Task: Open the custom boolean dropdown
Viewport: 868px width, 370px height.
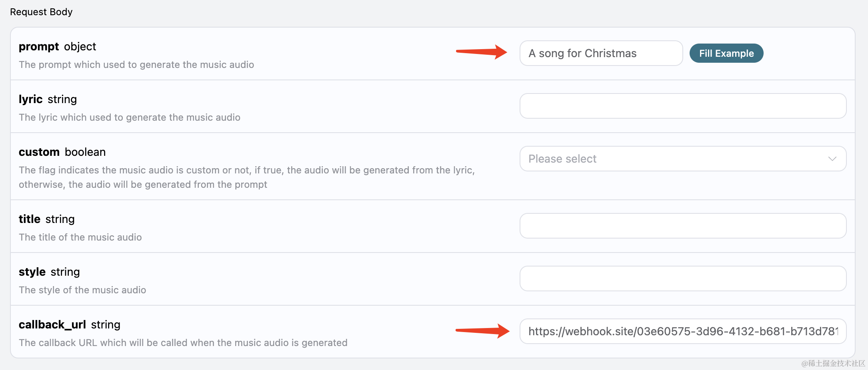Action: pyautogui.click(x=683, y=159)
